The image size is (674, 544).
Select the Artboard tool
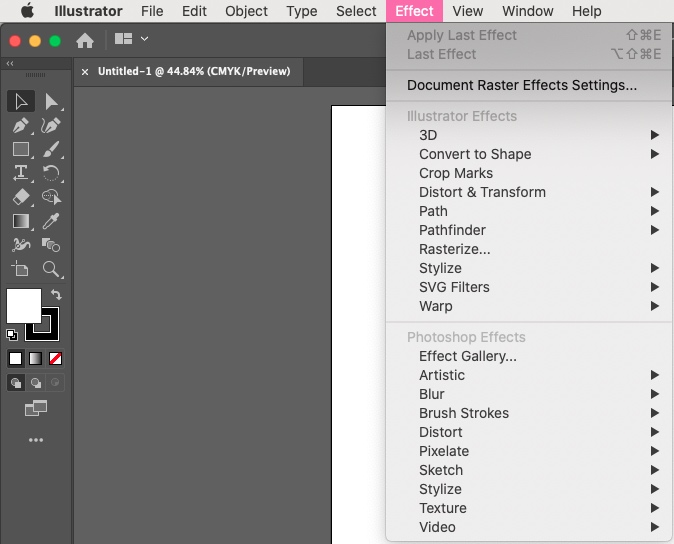click(x=20, y=269)
